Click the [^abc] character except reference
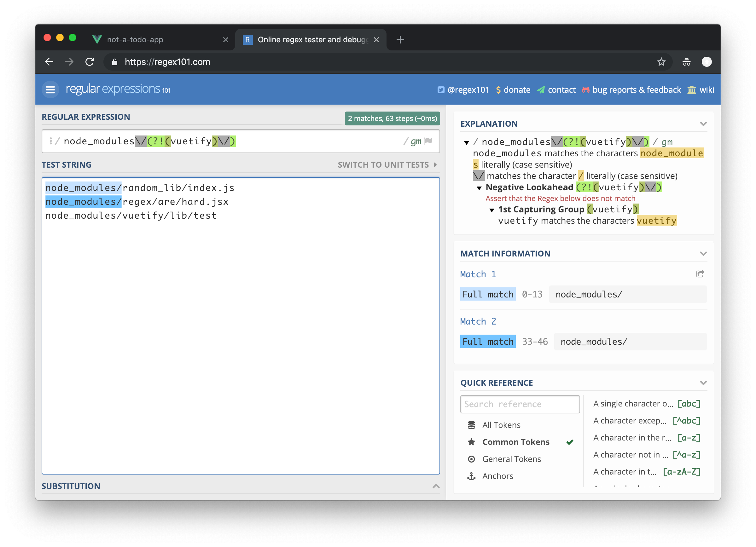This screenshot has height=547, width=756. (x=646, y=420)
